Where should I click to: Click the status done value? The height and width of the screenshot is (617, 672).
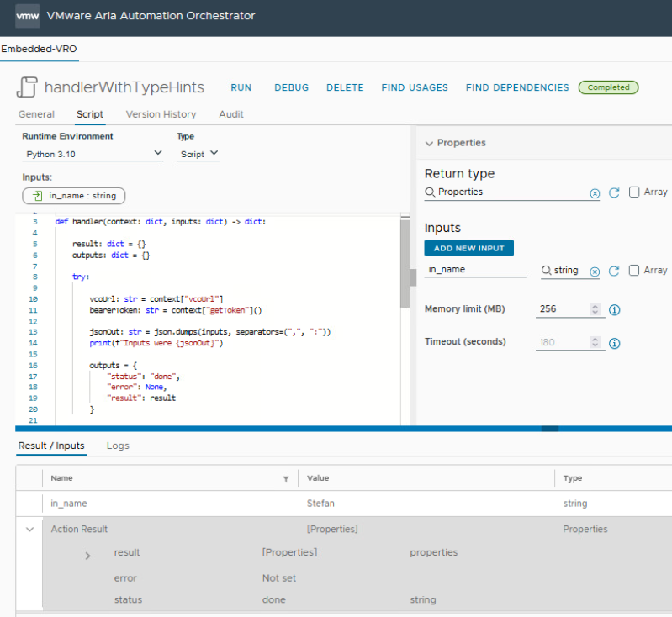pos(274,600)
